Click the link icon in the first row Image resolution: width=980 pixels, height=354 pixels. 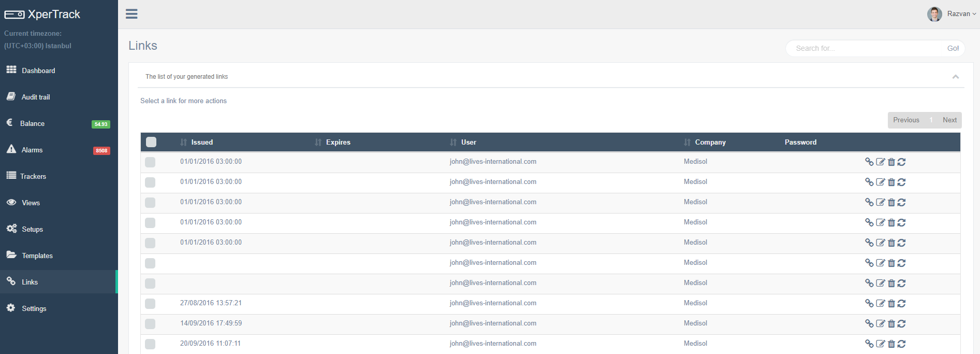tap(869, 162)
